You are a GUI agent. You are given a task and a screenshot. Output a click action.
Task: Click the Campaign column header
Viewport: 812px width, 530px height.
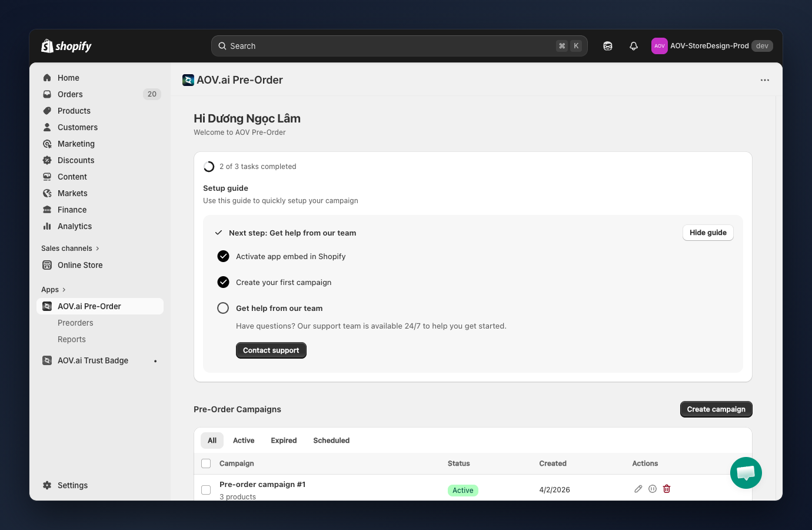click(237, 463)
